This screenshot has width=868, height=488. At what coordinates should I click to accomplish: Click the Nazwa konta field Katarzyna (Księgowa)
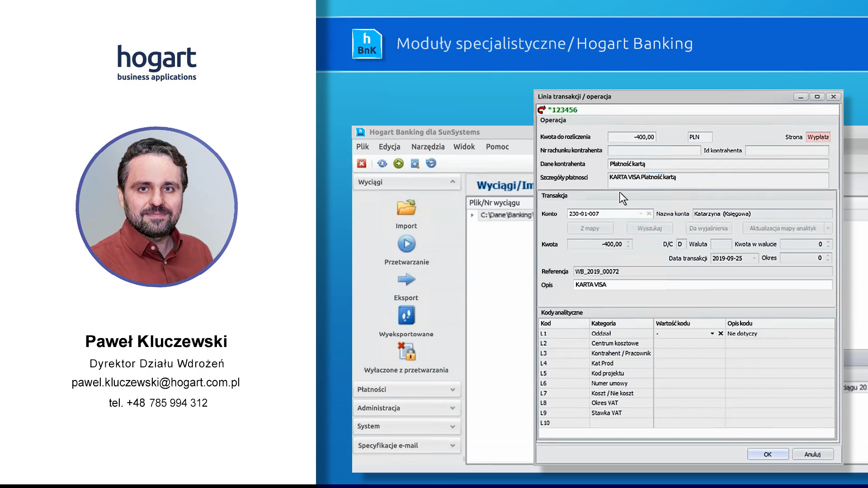point(762,214)
